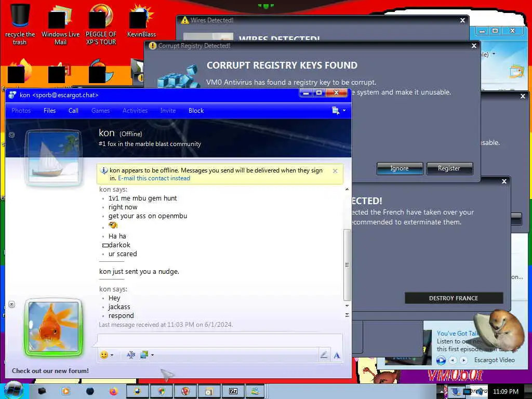532x399 pixels.
Task: Open the emoticon picker smiley icon
Action: pyautogui.click(x=104, y=355)
